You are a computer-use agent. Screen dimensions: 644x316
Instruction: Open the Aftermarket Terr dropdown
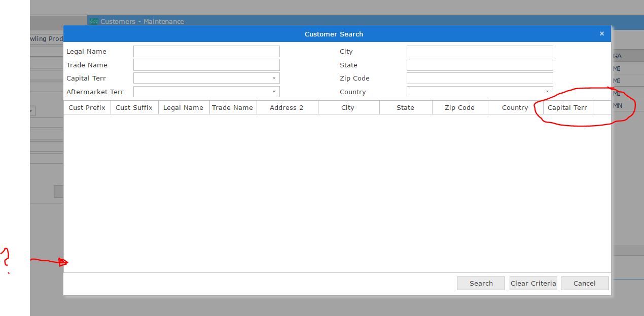pyautogui.click(x=206, y=92)
